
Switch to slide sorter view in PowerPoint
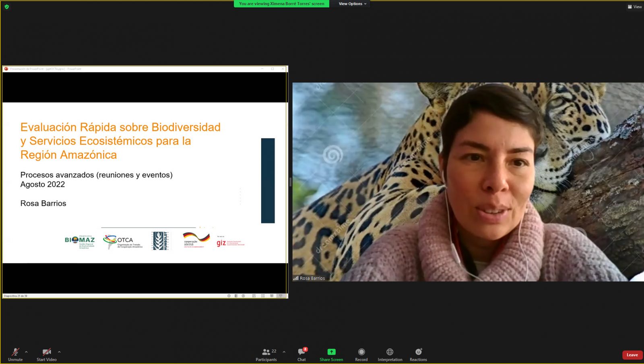point(263,296)
